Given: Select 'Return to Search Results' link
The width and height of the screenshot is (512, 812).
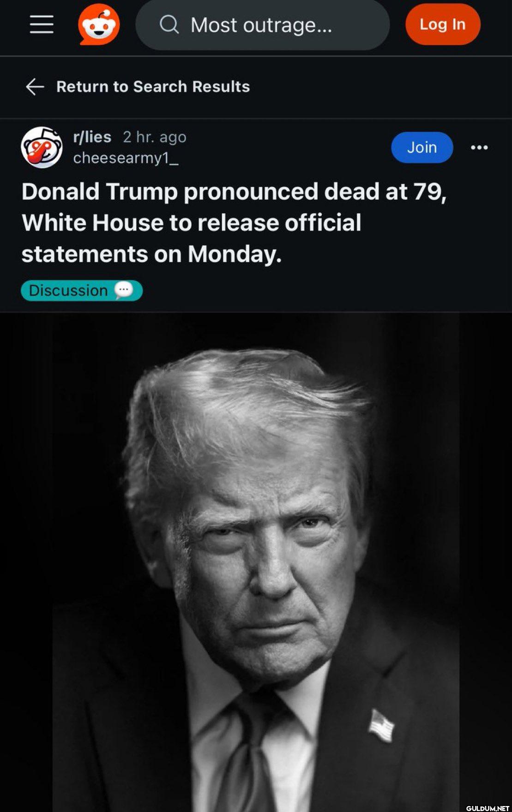Looking at the screenshot, I should pyautogui.click(x=153, y=86).
